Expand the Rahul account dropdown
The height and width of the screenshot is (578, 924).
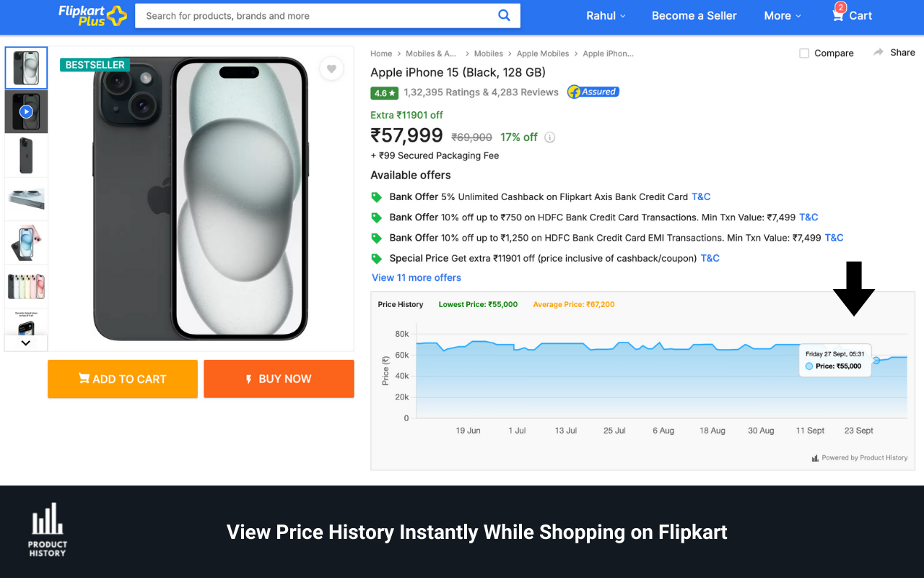click(606, 15)
